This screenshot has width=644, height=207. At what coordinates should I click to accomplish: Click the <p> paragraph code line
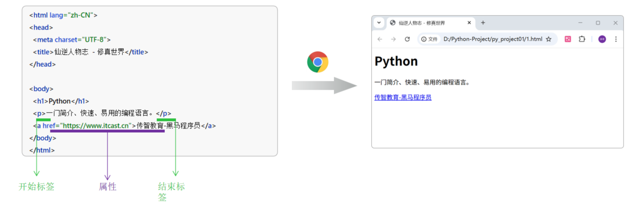click(x=102, y=113)
